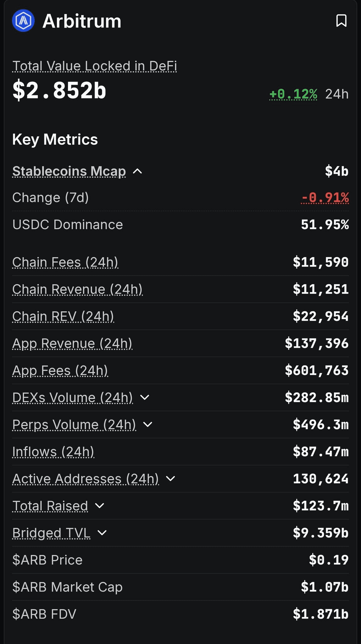Click the Chain Fees (24h) label
This screenshot has width=361, height=644.
click(65, 262)
